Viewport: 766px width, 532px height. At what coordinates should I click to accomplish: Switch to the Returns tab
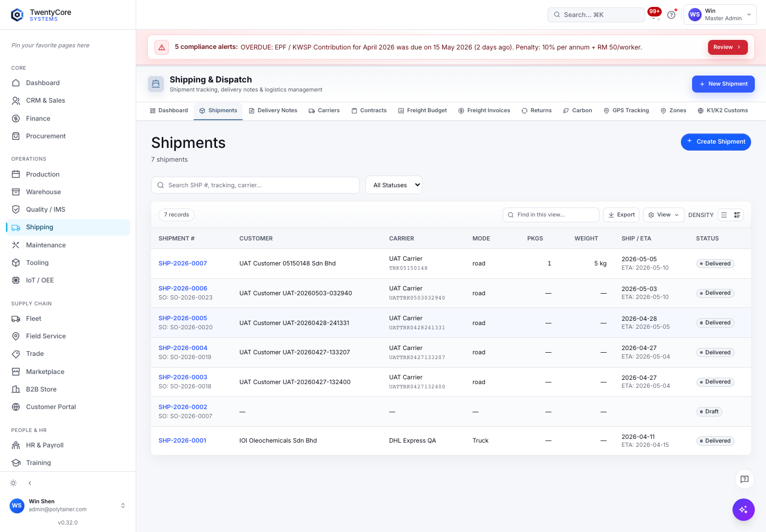tap(537, 111)
